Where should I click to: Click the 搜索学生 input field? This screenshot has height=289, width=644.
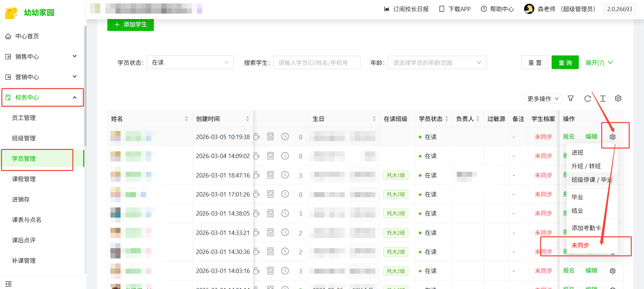tap(317, 63)
